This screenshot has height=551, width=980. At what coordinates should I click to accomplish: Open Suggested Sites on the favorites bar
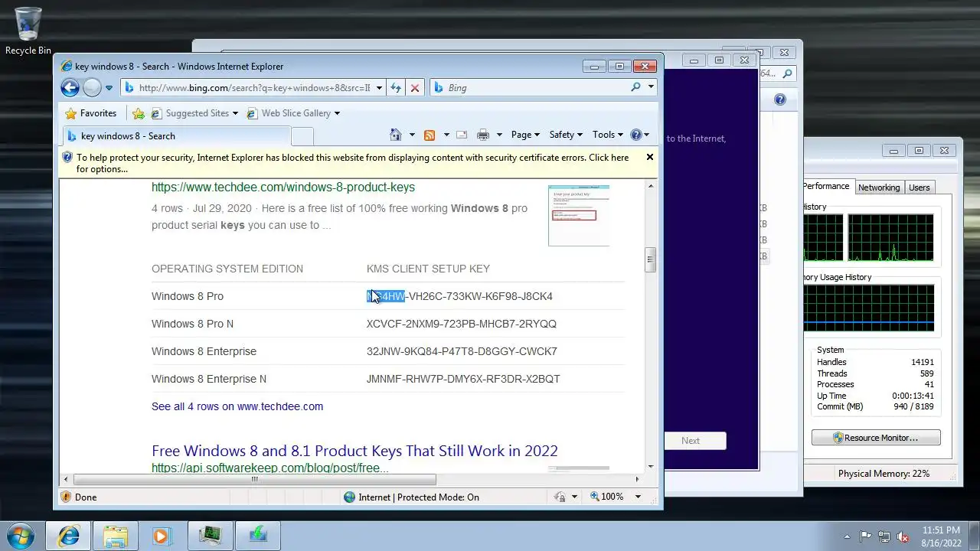[194, 113]
